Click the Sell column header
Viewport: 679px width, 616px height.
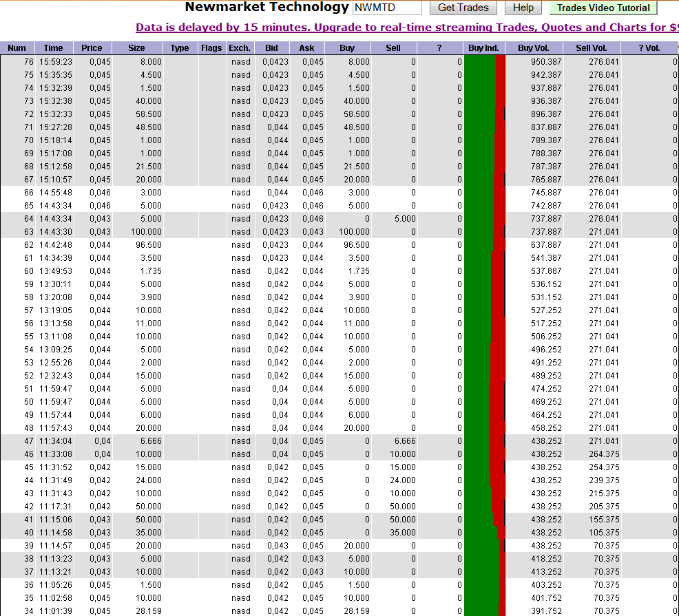(393, 48)
